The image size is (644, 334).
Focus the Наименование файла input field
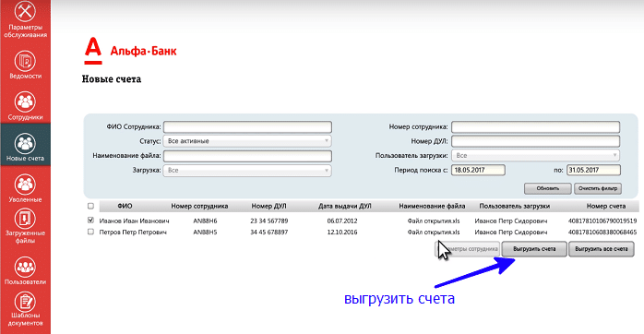247,156
